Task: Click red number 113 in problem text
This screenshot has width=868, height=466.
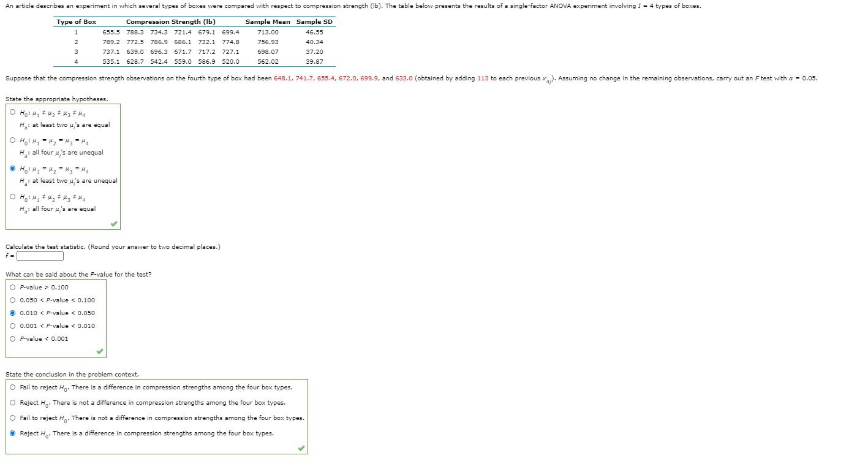Action: click(483, 78)
